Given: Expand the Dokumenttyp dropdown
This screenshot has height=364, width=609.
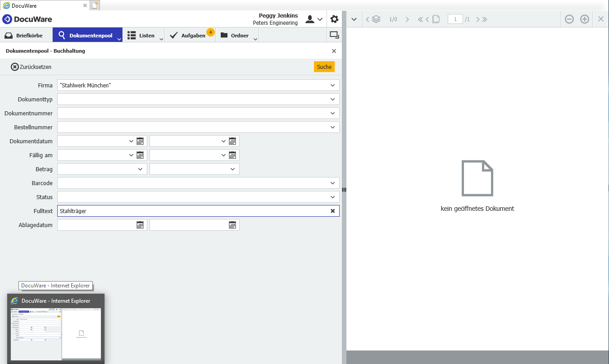Looking at the screenshot, I should coord(332,99).
